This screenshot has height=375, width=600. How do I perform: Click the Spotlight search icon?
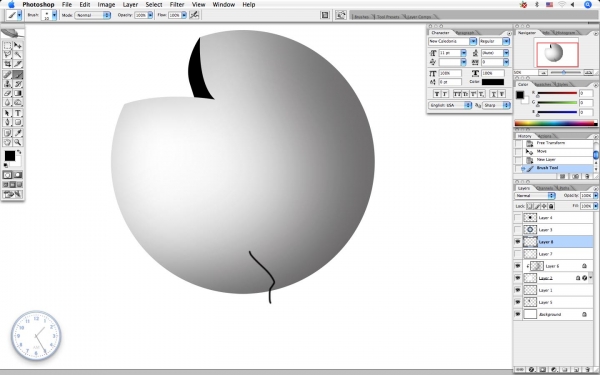pos(588,5)
